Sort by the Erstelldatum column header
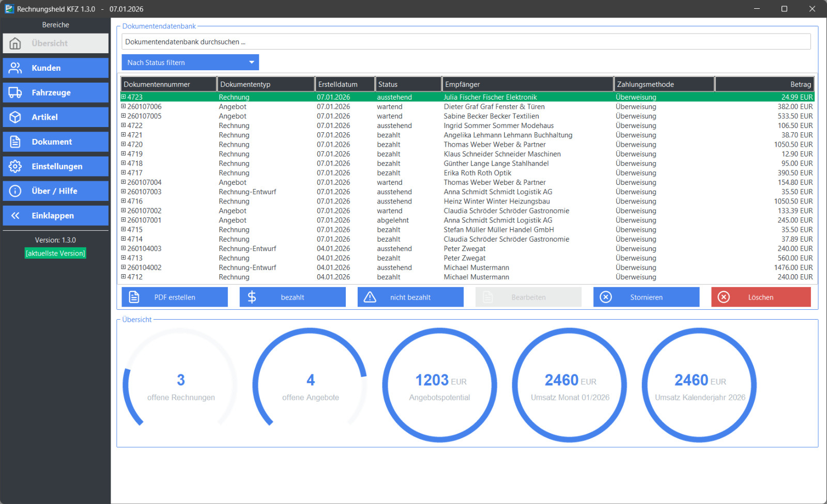The width and height of the screenshot is (827, 504). pos(345,84)
